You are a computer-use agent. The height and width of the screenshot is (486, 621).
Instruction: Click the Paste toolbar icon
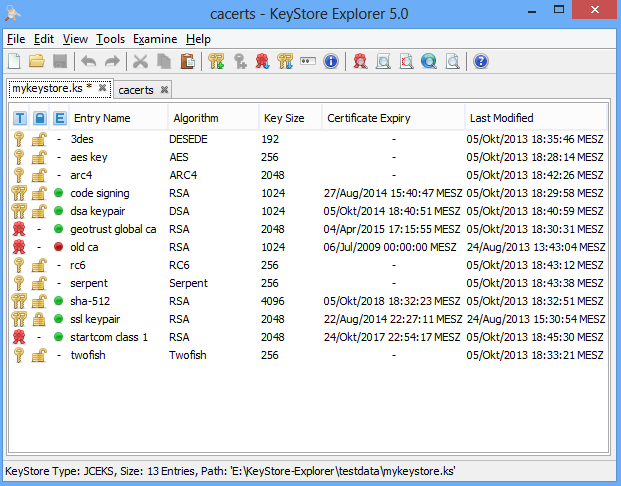pos(188,61)
